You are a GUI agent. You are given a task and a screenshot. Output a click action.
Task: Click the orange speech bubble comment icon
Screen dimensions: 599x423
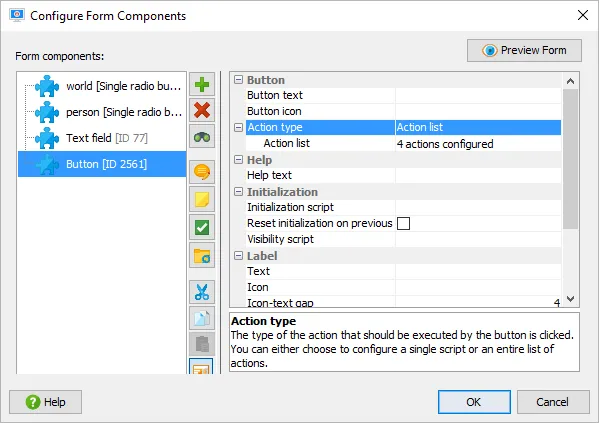pyautogui.click(x=202, y=172)
